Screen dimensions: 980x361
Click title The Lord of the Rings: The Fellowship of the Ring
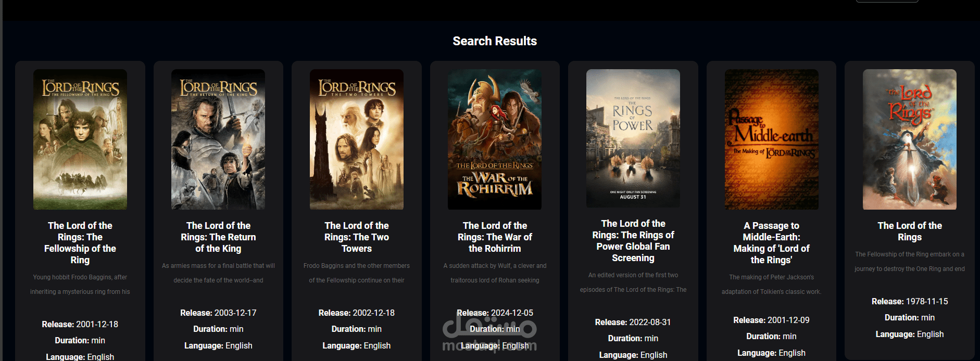80,242
